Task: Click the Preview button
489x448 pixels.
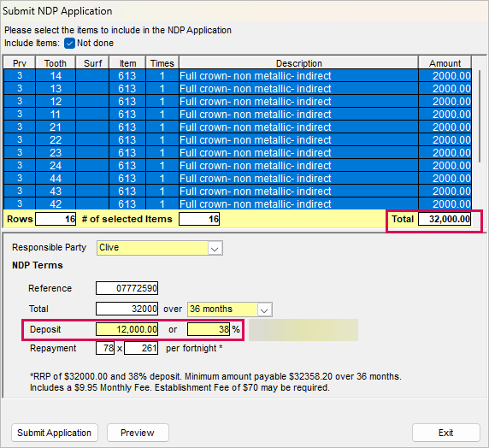Action: [138, 433]
